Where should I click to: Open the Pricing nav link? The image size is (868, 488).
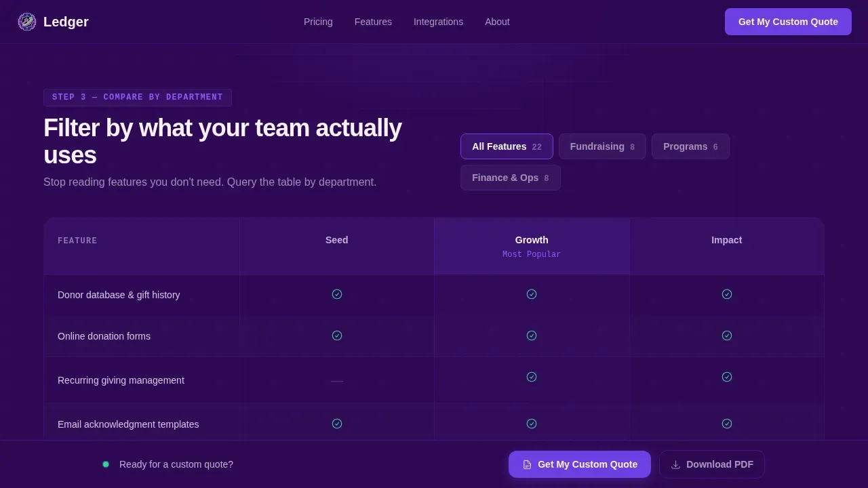[318, 22]
